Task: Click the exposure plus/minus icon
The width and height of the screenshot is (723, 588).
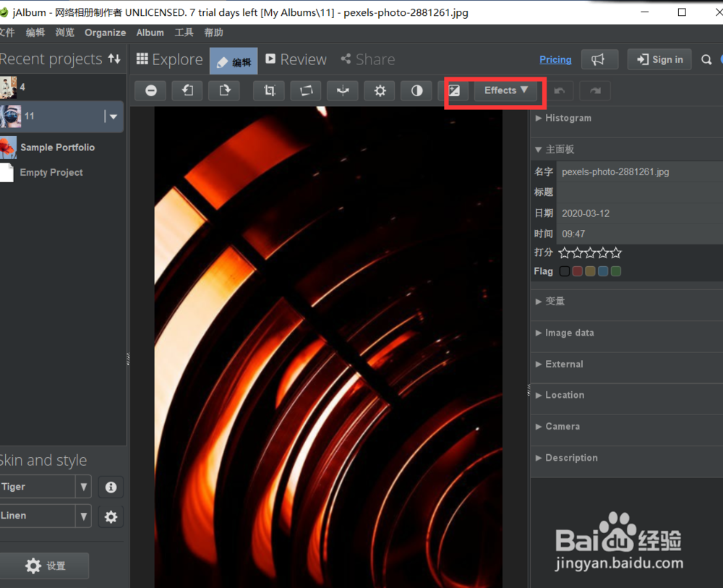Action: [454, 90]
